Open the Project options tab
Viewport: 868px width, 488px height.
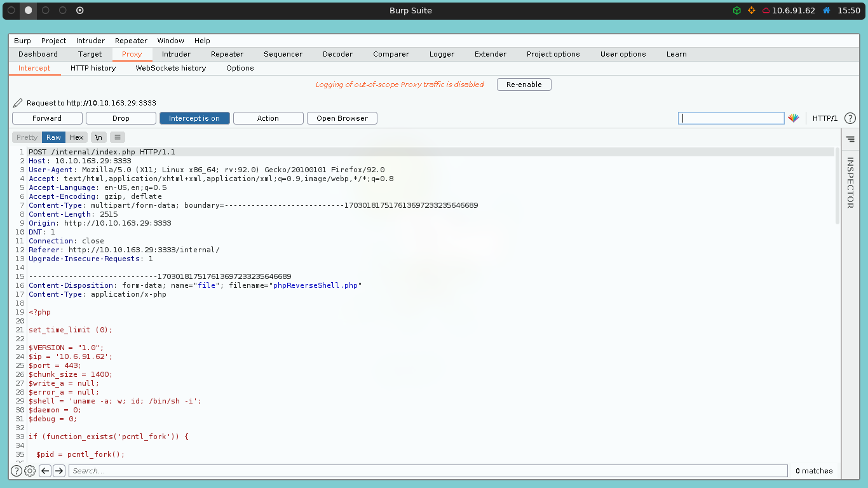[553, 54]
